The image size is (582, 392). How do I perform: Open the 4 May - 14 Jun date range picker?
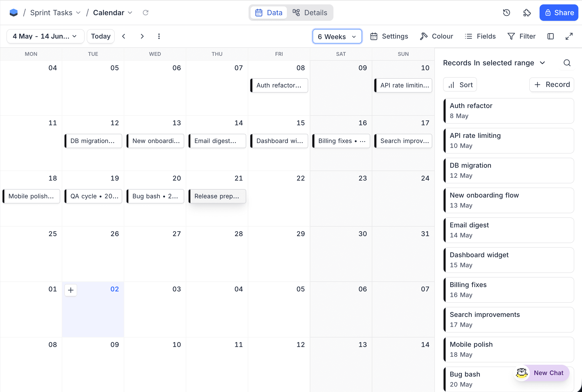(x=45, y=36)
